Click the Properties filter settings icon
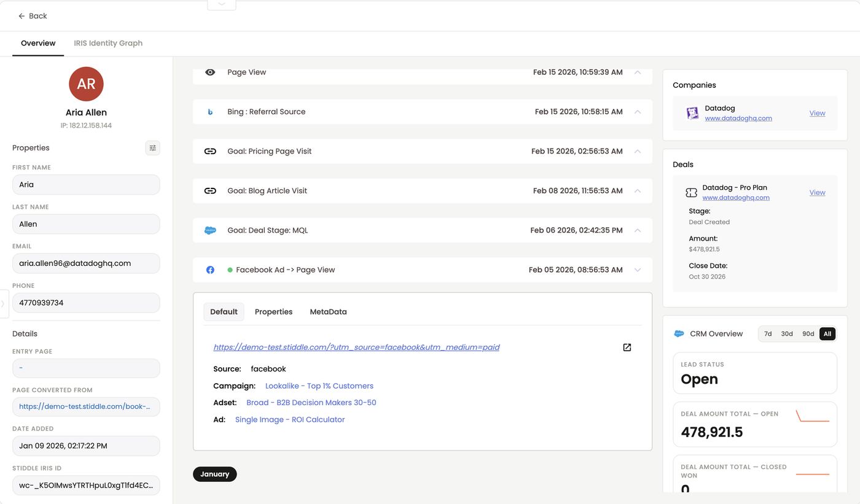 tap(153, 148)
